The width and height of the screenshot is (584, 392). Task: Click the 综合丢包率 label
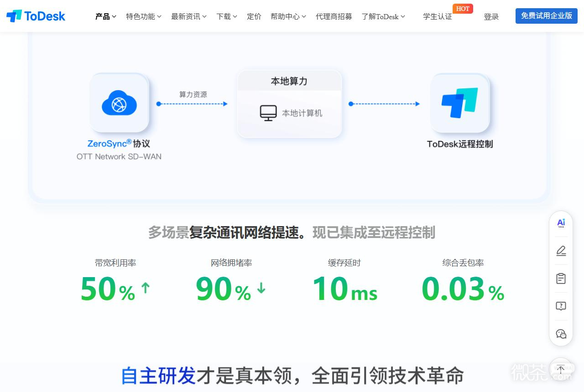pyautogui.click(x=463, y=263)
